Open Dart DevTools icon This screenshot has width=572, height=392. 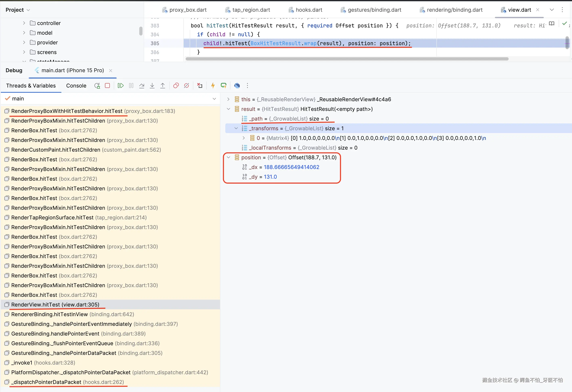pos(237,85)
